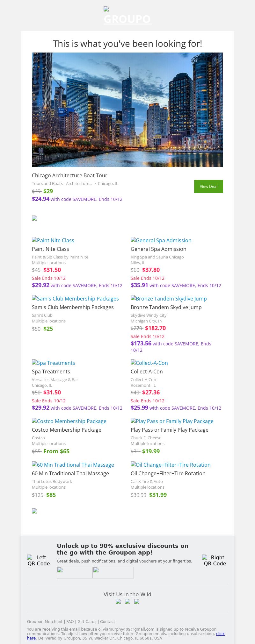255x644 pixels.
Task: Open the Paint Nite Class image link
Action: [x=53, y=240]
